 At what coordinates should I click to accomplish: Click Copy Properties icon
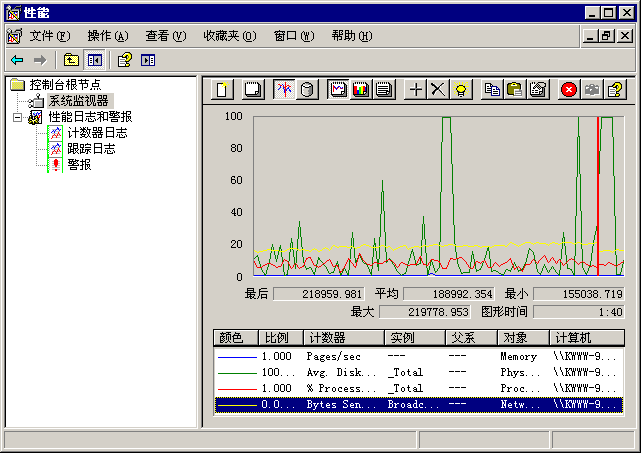(492, 90)
